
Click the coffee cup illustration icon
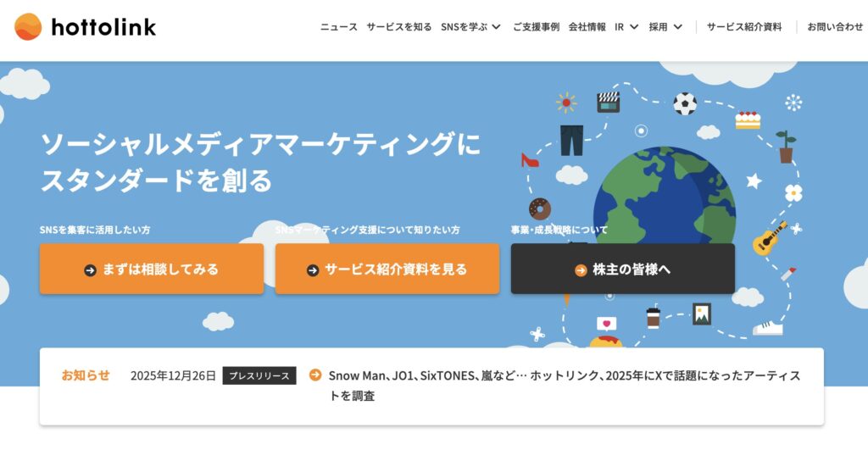click(653, 318)
